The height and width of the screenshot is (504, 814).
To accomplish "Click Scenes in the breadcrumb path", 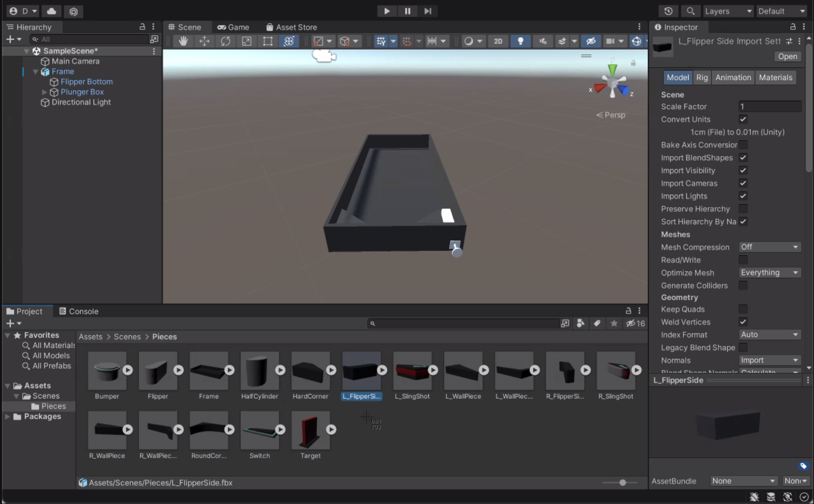I will pyautogui.click(x=127, y=337).
